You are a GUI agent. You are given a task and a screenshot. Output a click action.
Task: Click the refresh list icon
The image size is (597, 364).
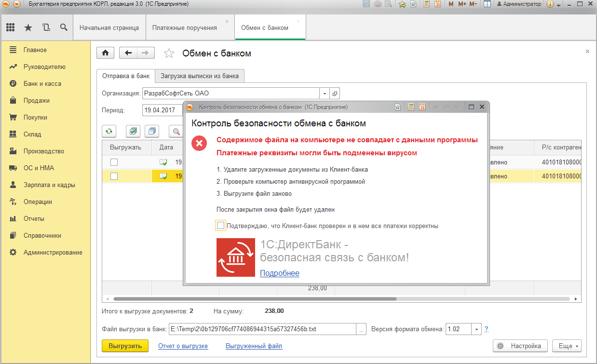click(x=109, y=131)
